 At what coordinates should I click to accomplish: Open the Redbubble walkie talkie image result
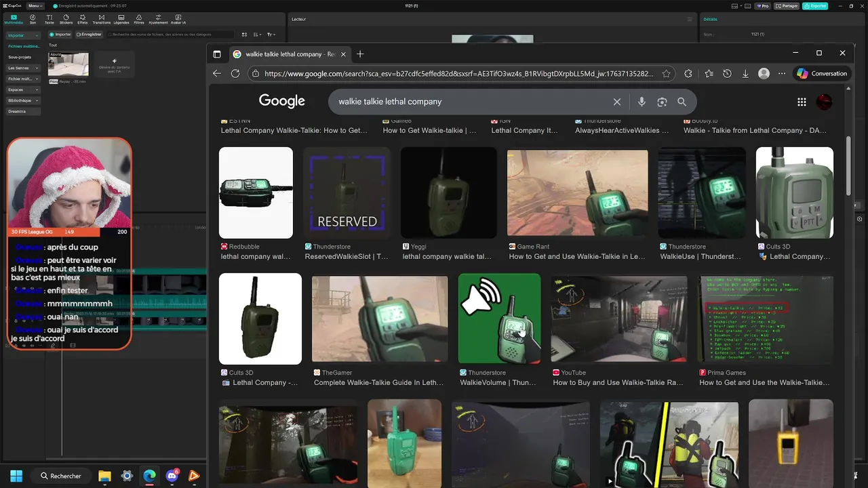coord(256,192)
